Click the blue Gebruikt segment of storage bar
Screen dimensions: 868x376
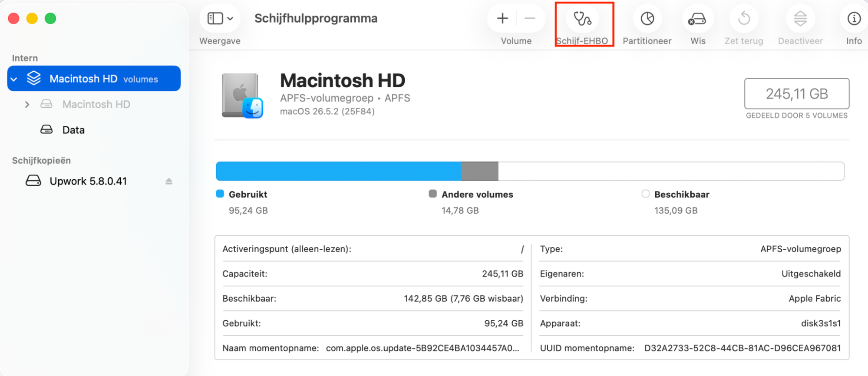tap(338, 171)
